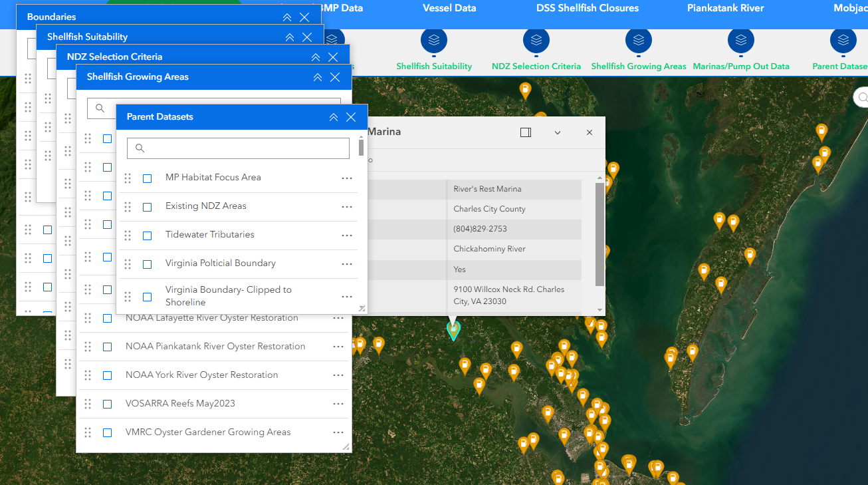The image size is (868, 485).
Task: Check the Tidewater Tributaries layer checkbox
Action: (x=147, y=235)
